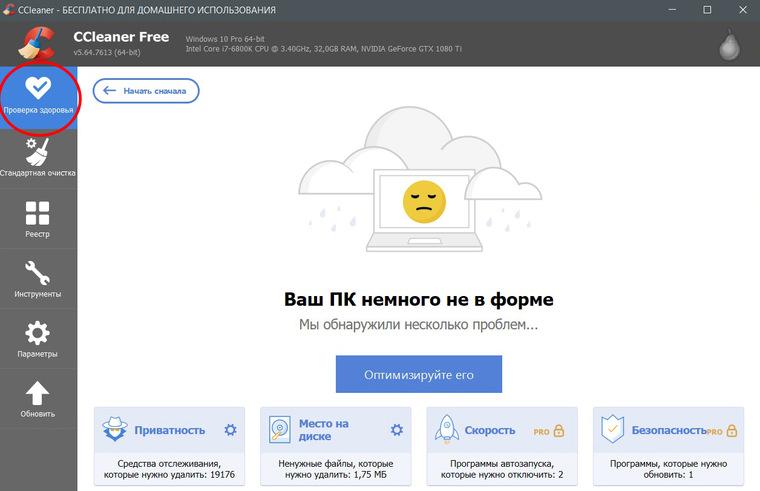Click text 'Ненужные файлы, которые нужно удалить: 1,75 МБ'

pos(336,469)
